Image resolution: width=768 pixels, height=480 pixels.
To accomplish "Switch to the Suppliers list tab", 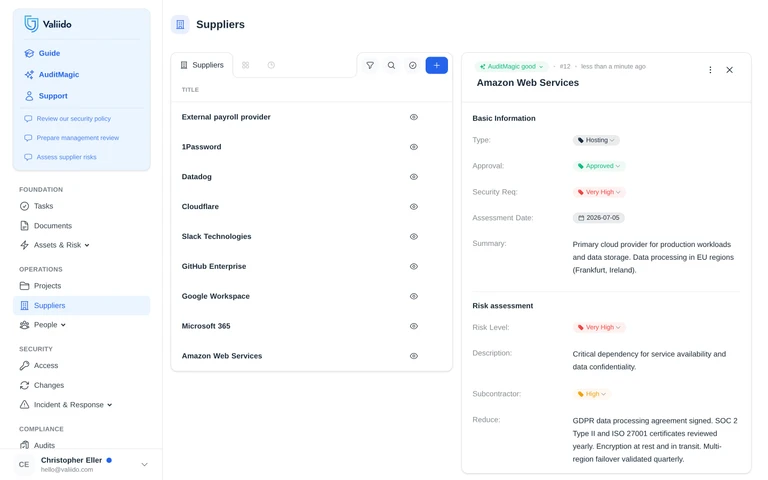I will coord(202,65).
